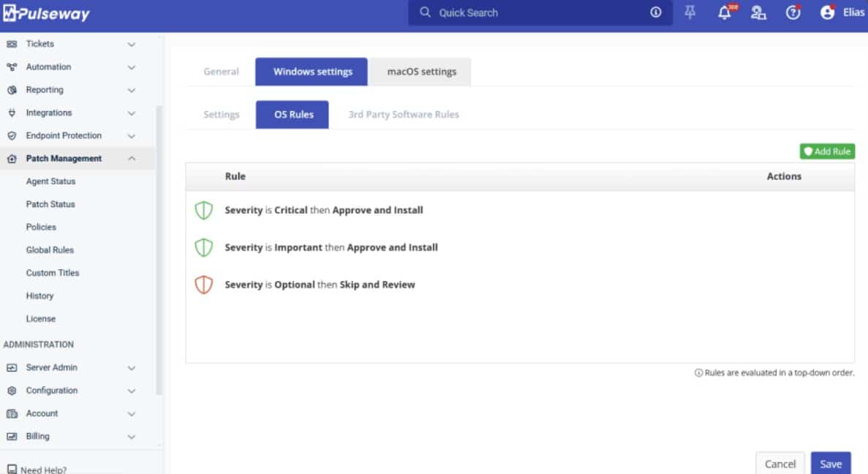Expand the Automation menu chevron
The width and height of the screenshot is (868, 474).
click(x=131, y=67)
